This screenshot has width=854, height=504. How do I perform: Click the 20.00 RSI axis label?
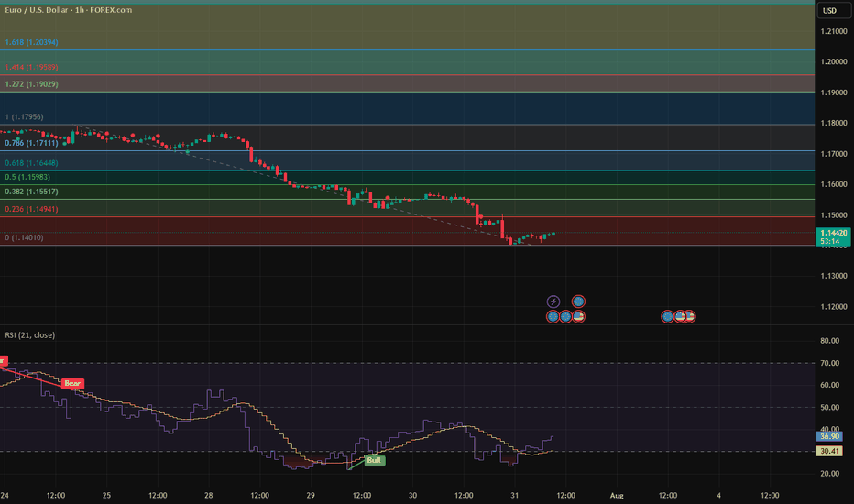[x=829, y=474]
